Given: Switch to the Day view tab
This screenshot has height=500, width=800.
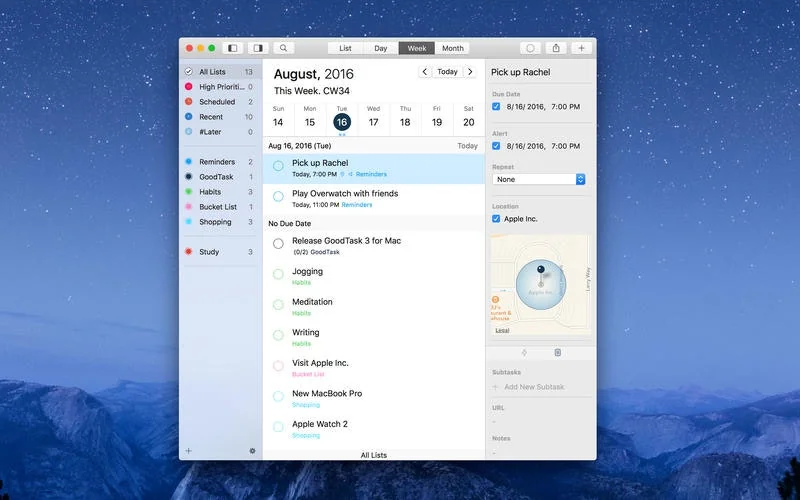Looking at the screenshot, I should point(381,48).
